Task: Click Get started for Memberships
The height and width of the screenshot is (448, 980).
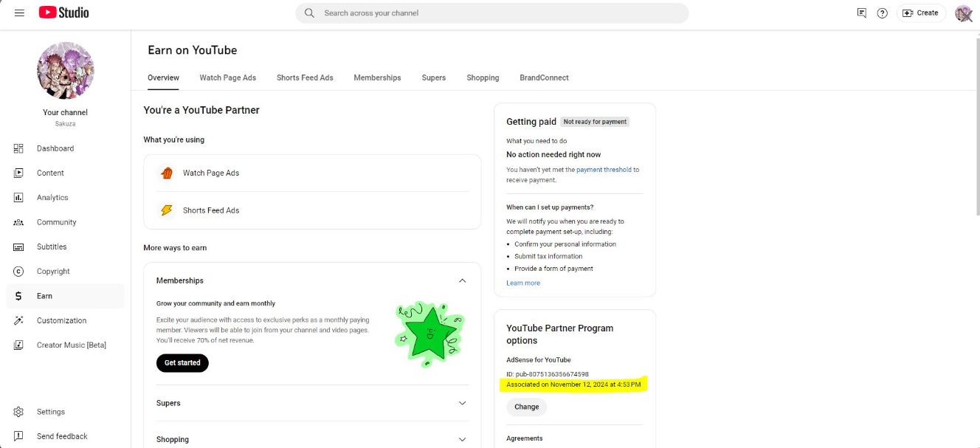Action: click(x=182, y=363)
